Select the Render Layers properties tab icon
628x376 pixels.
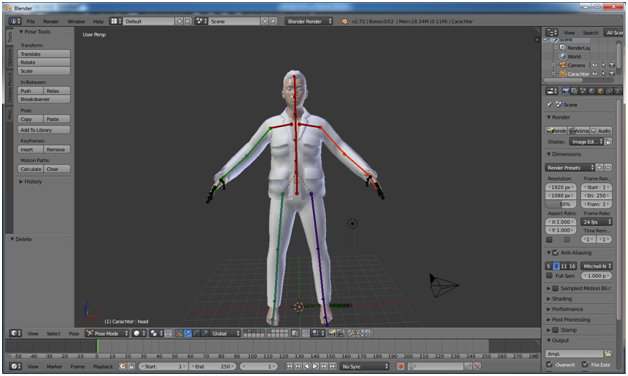click(x=574, y=91)
